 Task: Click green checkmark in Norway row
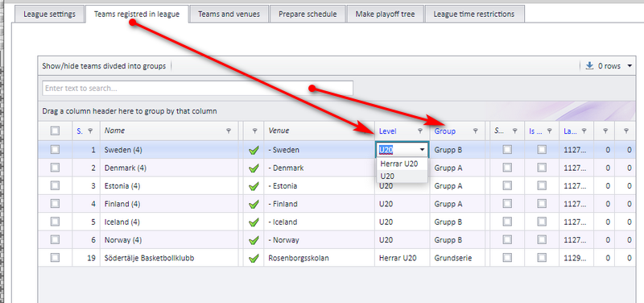(x=254, y=240)
